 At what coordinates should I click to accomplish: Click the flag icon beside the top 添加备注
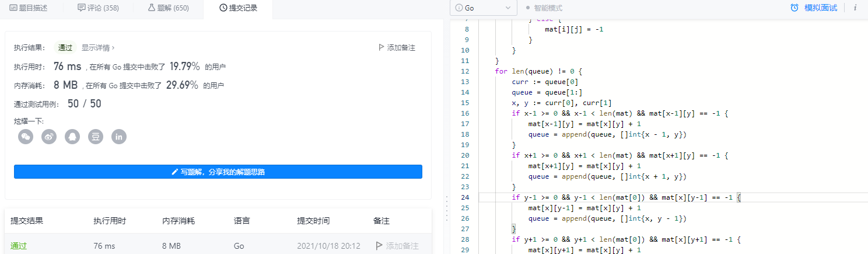(381, 48)
